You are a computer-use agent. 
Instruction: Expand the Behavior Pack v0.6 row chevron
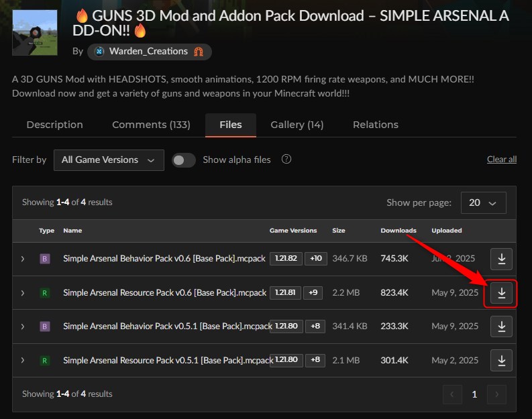23,259
